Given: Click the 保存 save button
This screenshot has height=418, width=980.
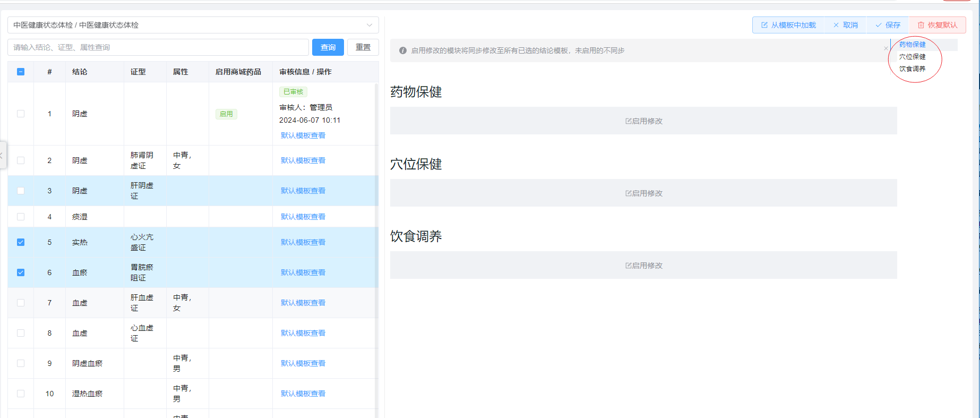Looking at the screenshot, I should tap(888, 25).
